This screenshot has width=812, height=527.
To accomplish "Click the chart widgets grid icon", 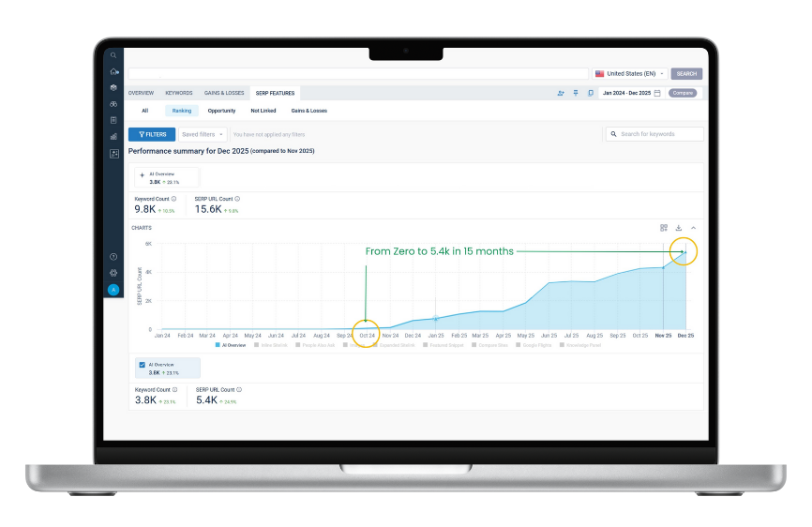I will [664, 228].
